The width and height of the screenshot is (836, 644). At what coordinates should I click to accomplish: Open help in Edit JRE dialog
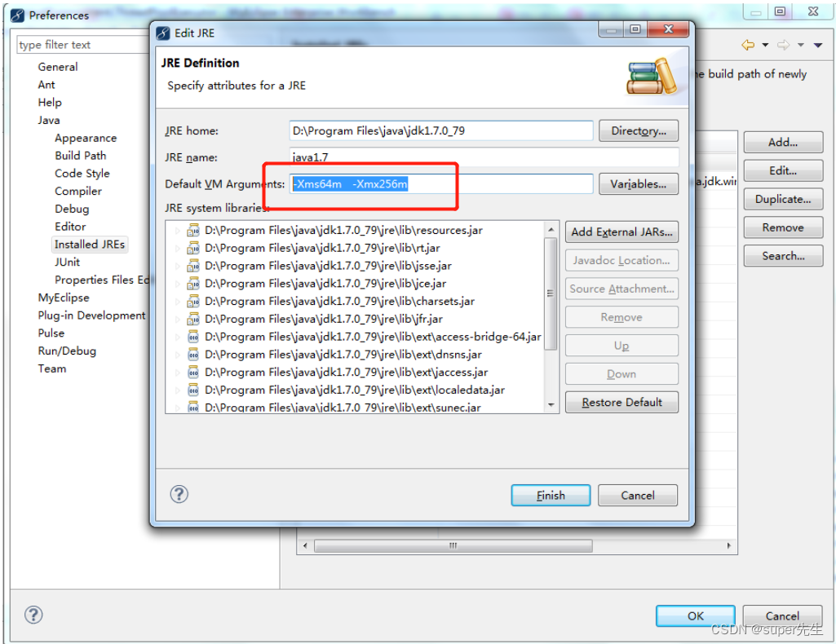pos(179,494)
